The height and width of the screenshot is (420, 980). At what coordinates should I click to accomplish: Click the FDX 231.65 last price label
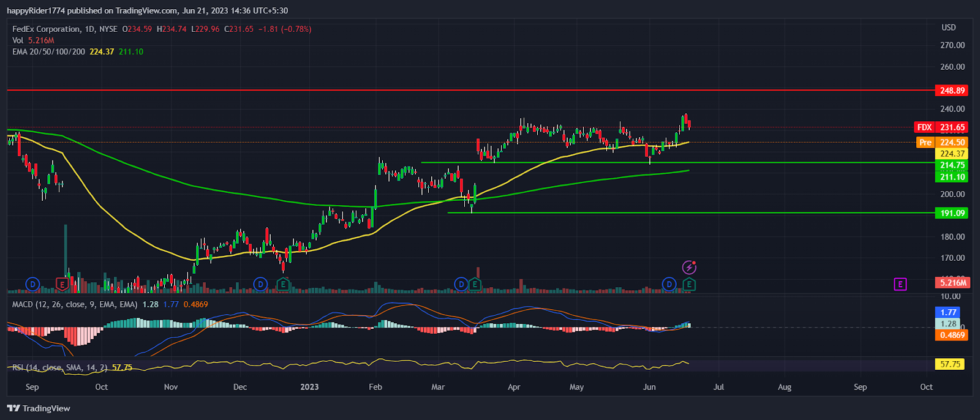pyautogui.click(x=941, y=127)
